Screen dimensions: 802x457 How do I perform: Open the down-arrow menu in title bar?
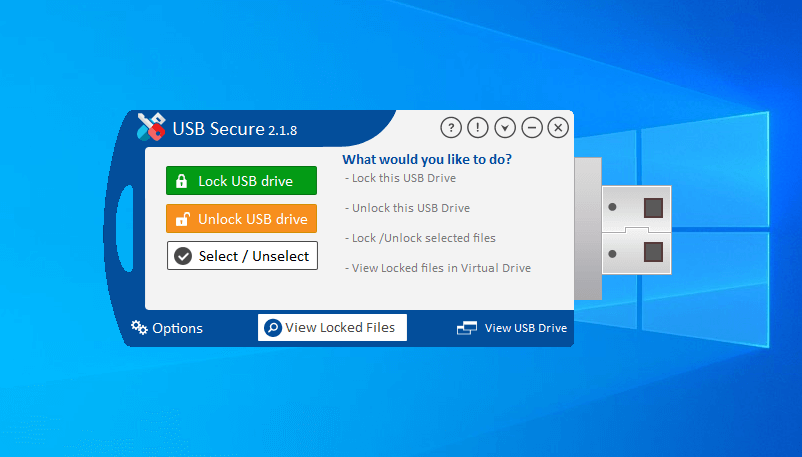(x=505, y=127)
